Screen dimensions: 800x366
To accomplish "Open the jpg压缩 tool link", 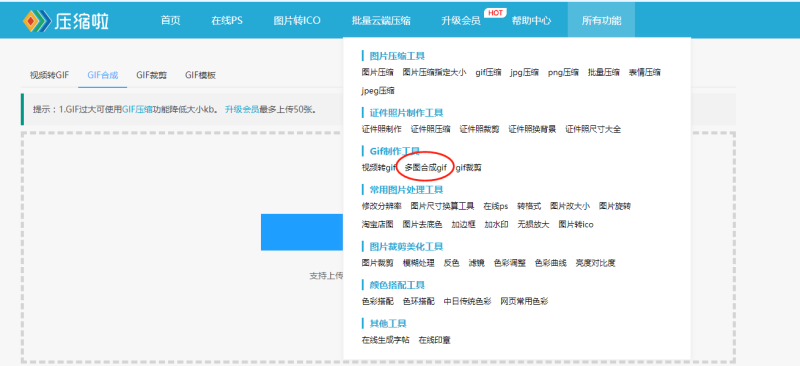I will point(524,72).
